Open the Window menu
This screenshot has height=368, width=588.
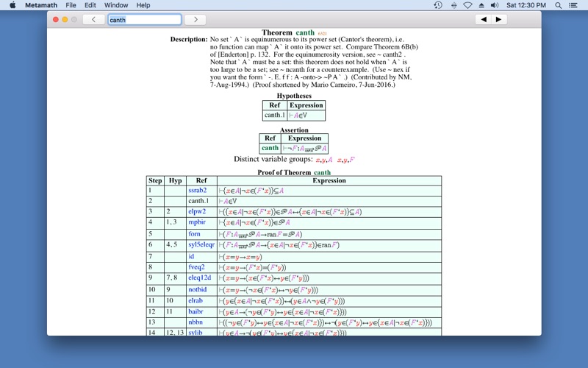coord(116,5)
